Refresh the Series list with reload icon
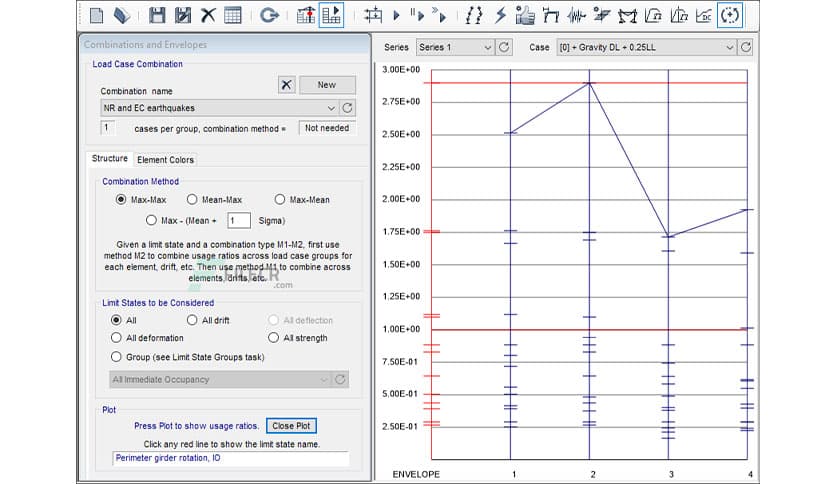 [x=505, y=47]
